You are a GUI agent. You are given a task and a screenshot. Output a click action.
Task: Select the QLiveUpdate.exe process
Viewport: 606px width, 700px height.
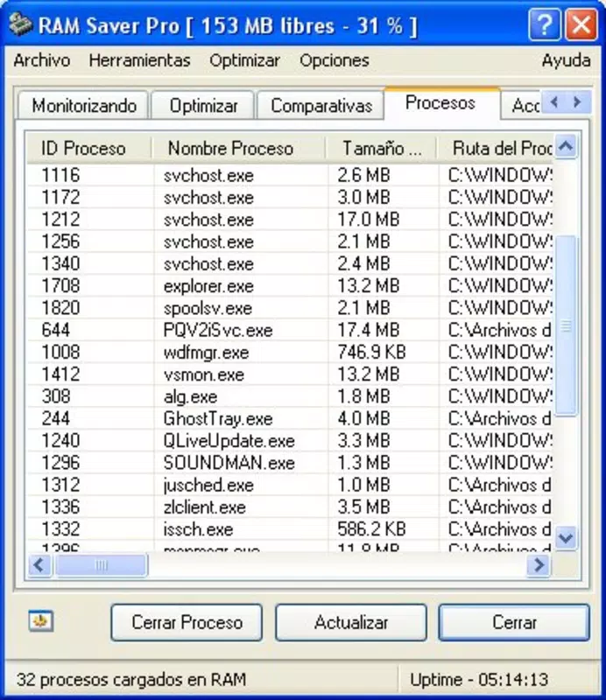[290, 441]
